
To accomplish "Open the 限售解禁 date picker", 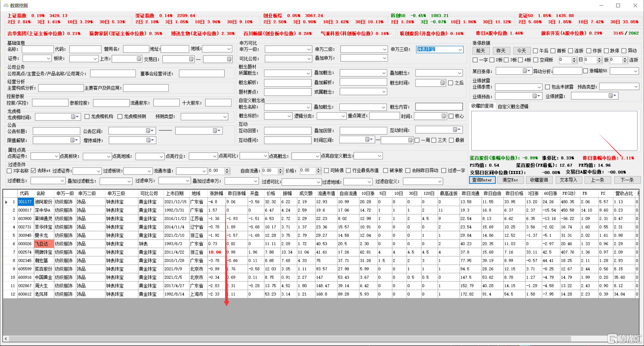I will tap(74, 140).
